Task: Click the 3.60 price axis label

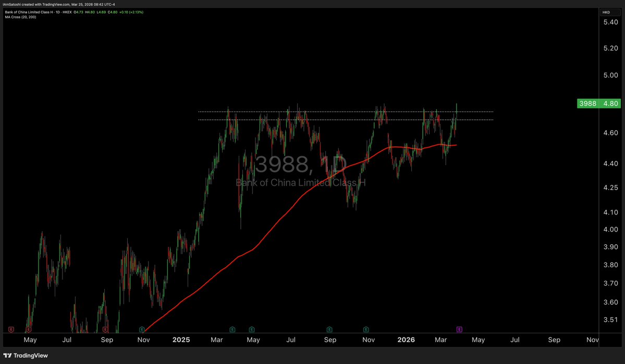Action: 610,302
